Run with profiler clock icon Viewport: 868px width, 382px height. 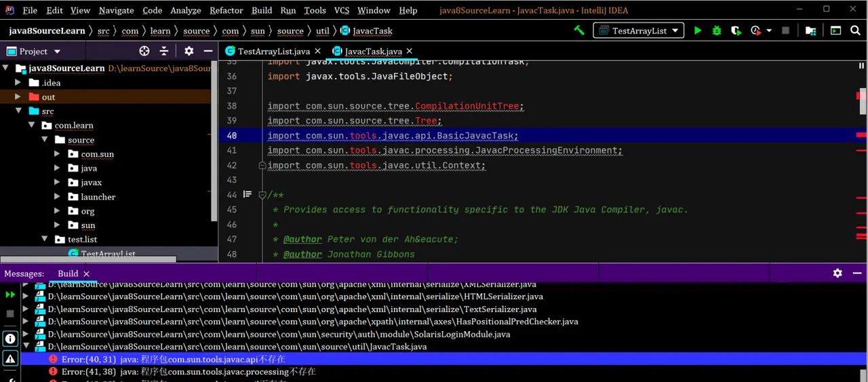pyautogui.click(x=755, y=31)
